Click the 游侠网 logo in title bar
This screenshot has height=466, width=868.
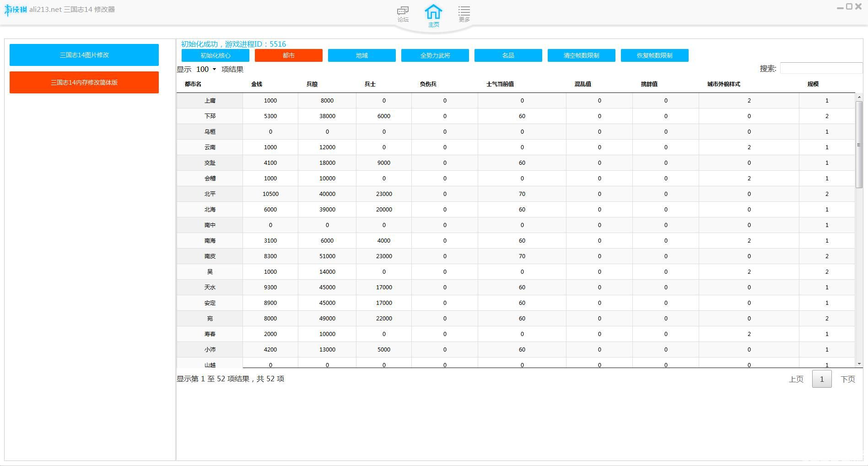(x=16, y=10)
